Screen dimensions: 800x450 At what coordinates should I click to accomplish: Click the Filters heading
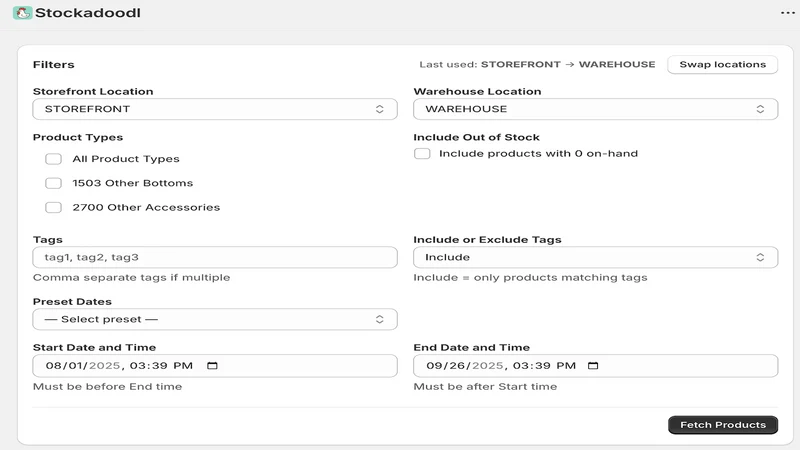click(54, 65)
